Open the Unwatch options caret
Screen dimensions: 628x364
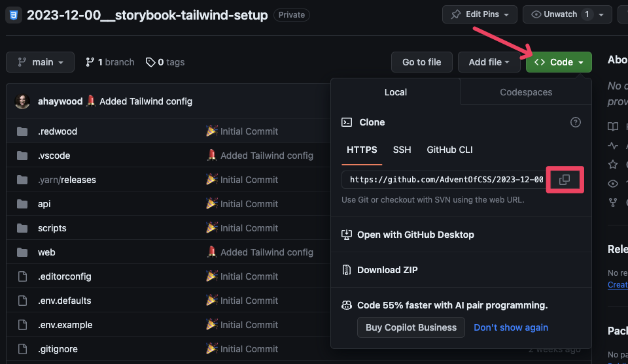click(601, 15)
